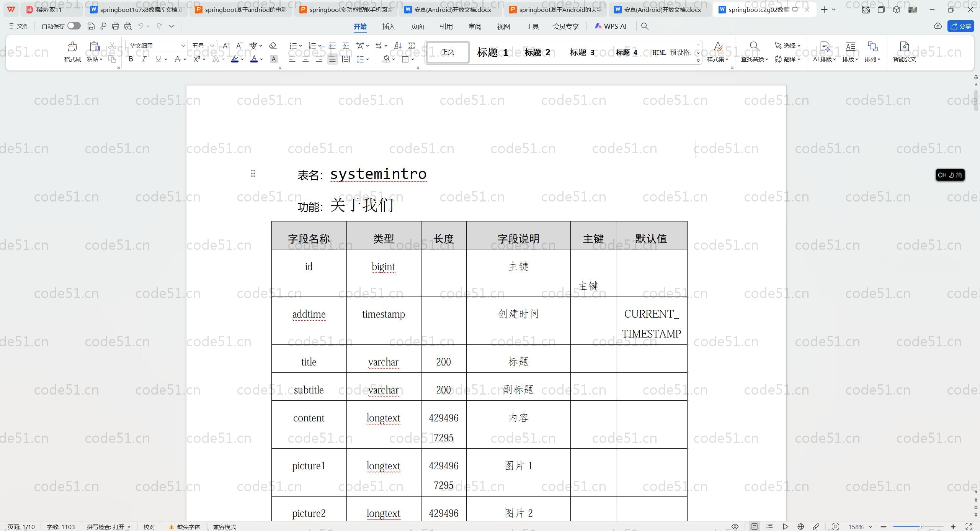
Task: Click the Share (分享) button
Action: (x=960, y=26)
